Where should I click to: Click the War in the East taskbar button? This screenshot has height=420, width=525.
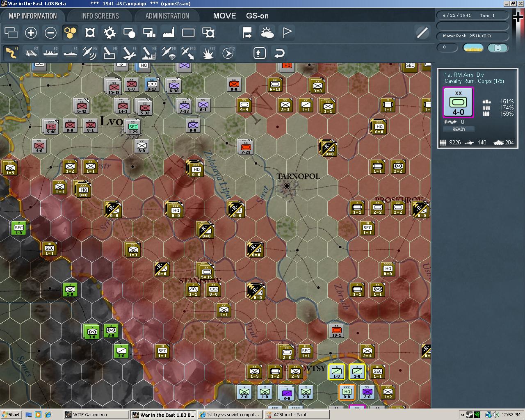click(163, 415)
